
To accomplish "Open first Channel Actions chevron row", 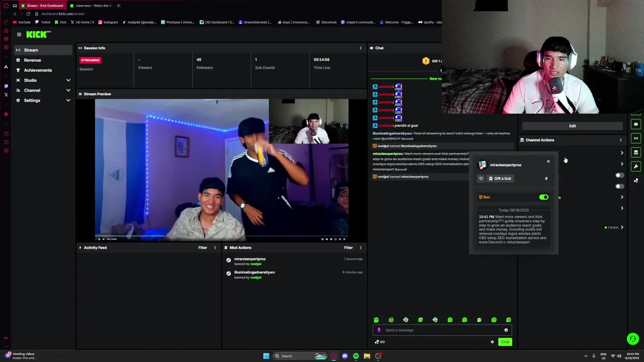I will 622,153.
